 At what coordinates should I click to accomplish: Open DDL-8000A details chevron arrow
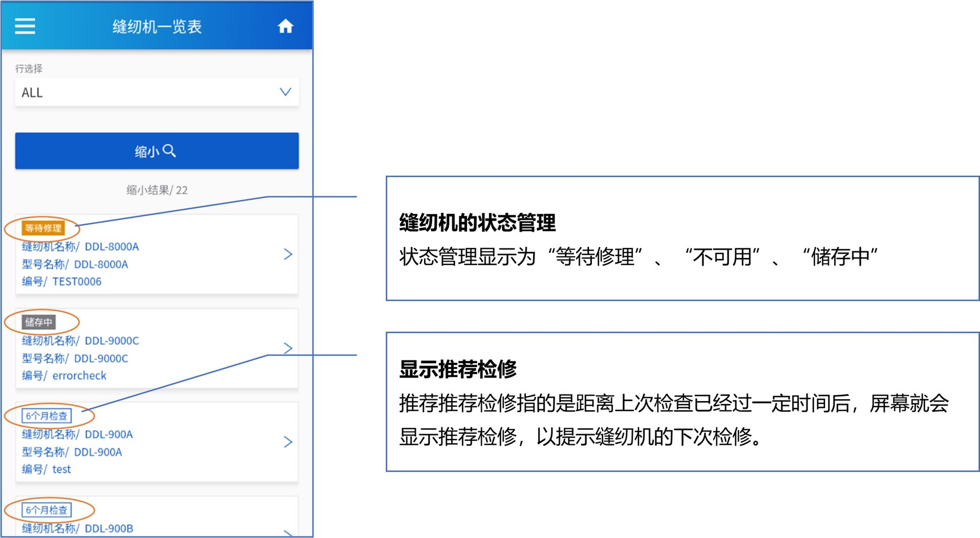click(288, 254)
